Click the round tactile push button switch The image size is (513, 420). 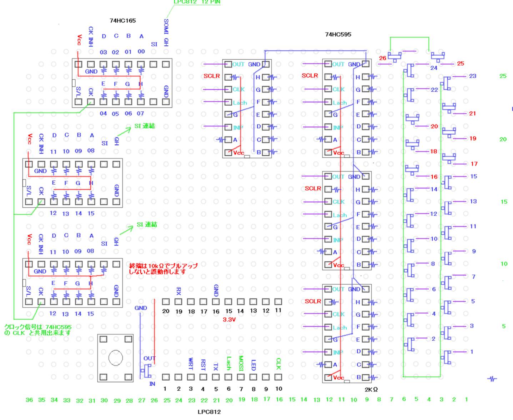coord(115,357)
